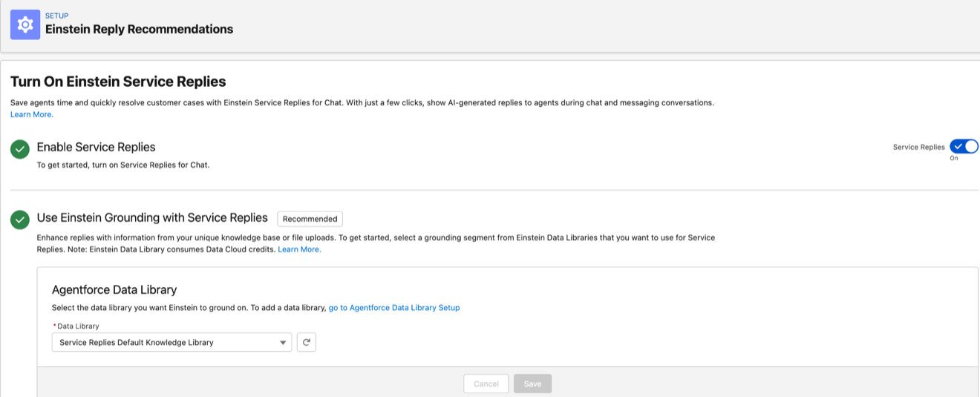Click green checkmark beside Use Einstein Grounding
This screenshot has height=397, width=980.
pyautogui.click(x=20, y=220)
